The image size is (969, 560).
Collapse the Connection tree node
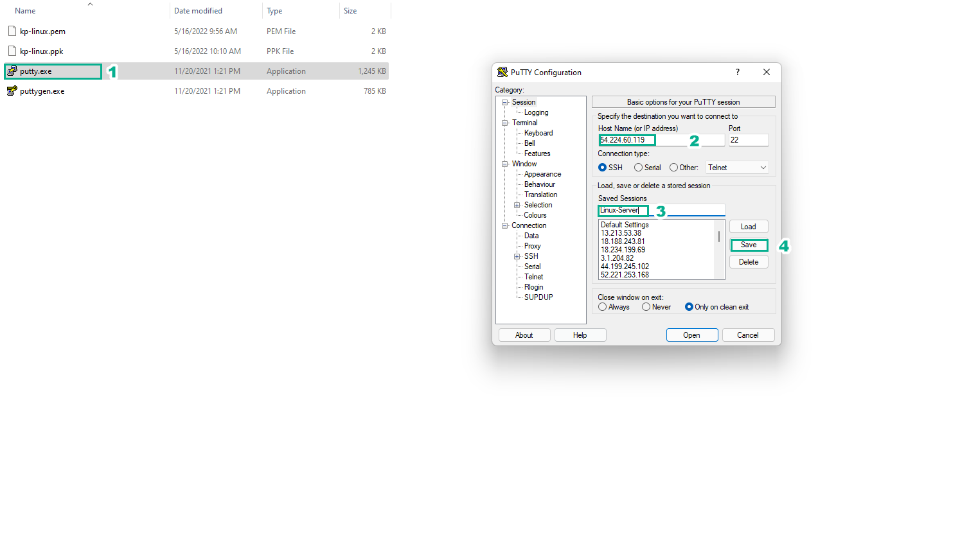pos(505,225)
